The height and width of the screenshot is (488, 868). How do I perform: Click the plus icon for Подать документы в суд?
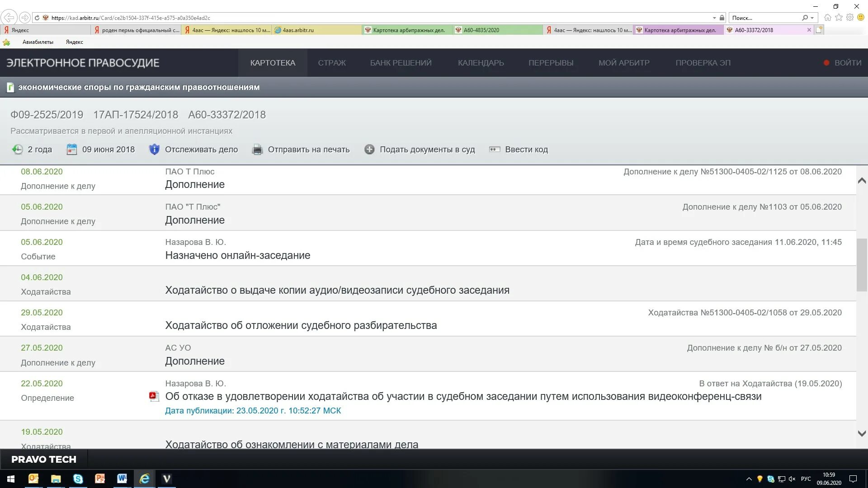point(369,150)
